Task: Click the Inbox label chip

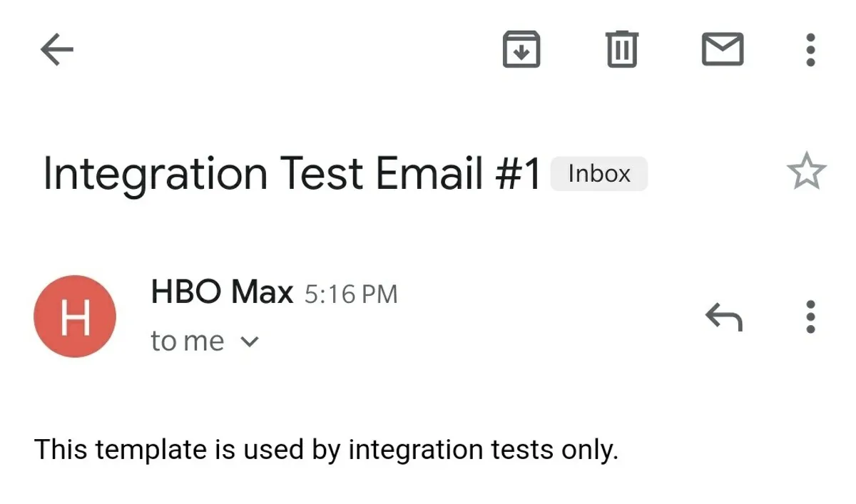Action: tap(598, 174)
